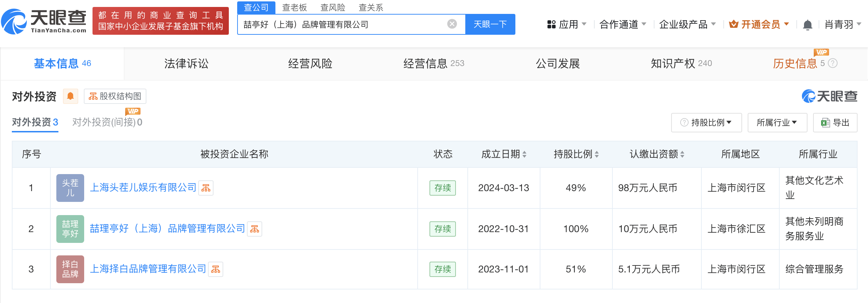Image resolution: width=868 pixels, height=303 pixels.
Task: Open the notification bell in header
Action: click(807, 25)
